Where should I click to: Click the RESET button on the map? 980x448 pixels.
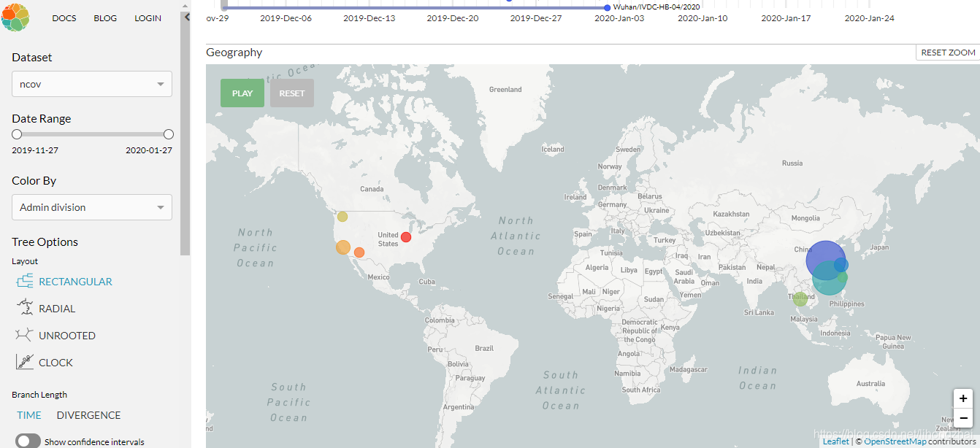click(x=292, y=93)
